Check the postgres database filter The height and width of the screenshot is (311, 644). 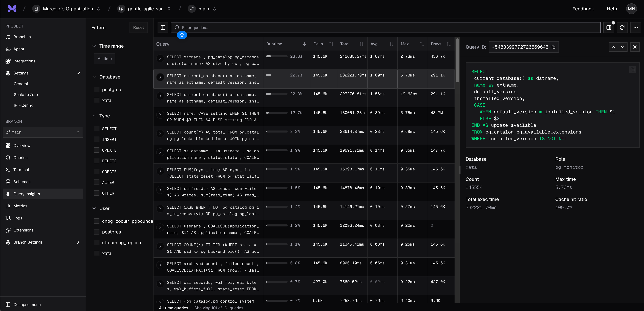(x=97, y=90)
